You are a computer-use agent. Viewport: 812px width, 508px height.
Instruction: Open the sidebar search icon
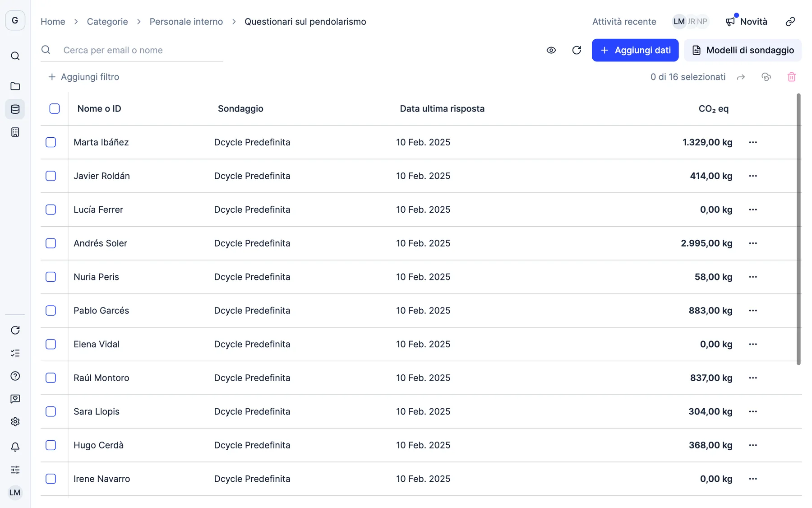click(15, 56)
